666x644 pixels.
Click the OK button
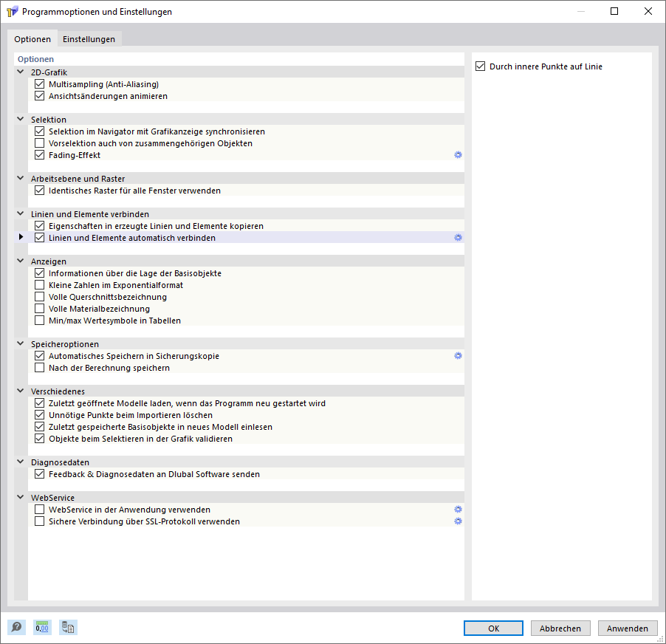492,628
